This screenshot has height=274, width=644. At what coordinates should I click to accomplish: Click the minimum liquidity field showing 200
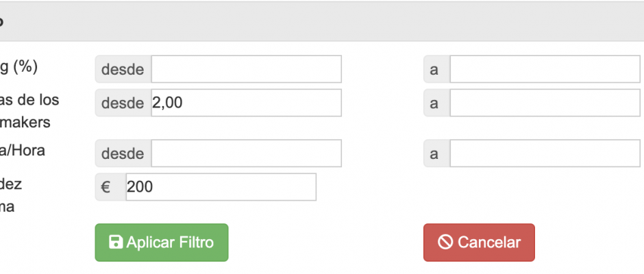coord(221,187)
